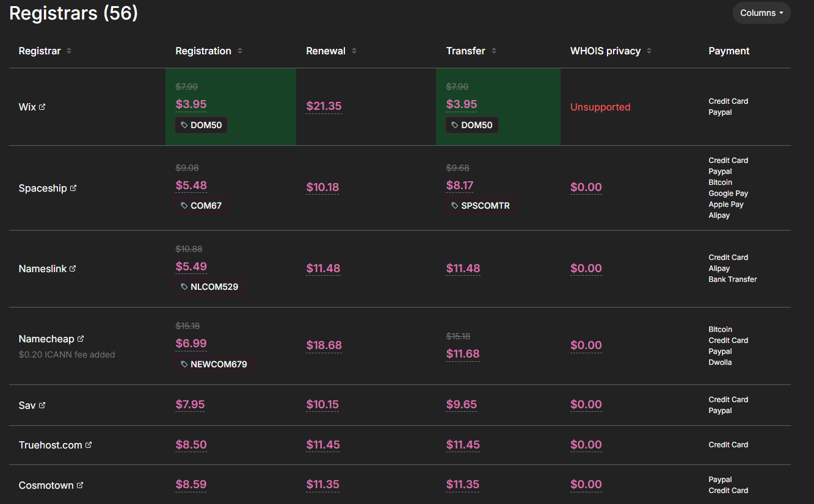Image resolution: width=814 pixels, height=504 pixels.
Task: Copy the DOM50 coupon in Wix transfer
Action: [472, 125]
